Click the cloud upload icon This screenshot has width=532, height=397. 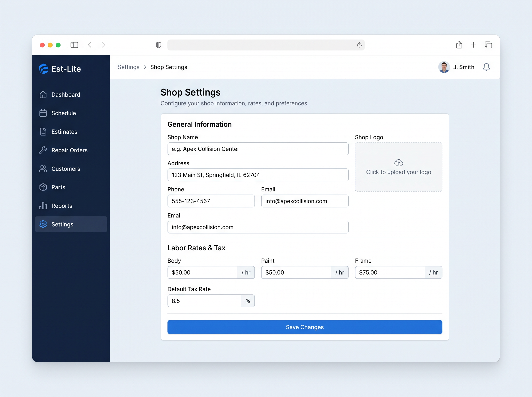[399, 163]
